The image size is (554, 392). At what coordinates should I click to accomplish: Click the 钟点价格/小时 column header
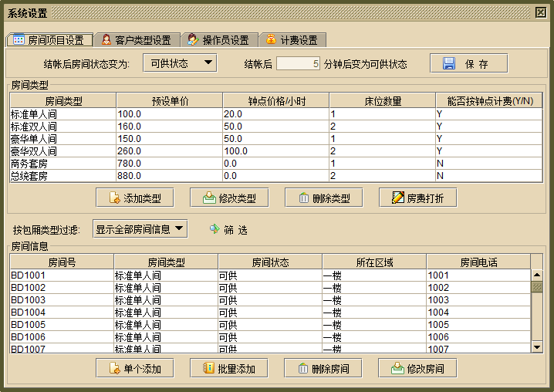(276, 101)
